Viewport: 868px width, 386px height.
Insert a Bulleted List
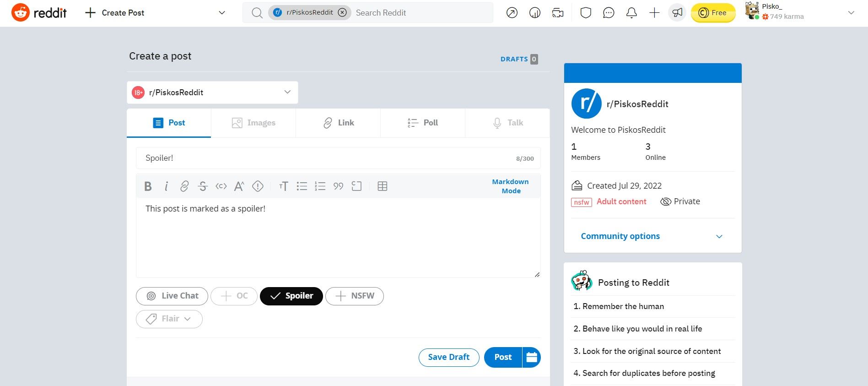pyautogui.click(x=302, y=186)
